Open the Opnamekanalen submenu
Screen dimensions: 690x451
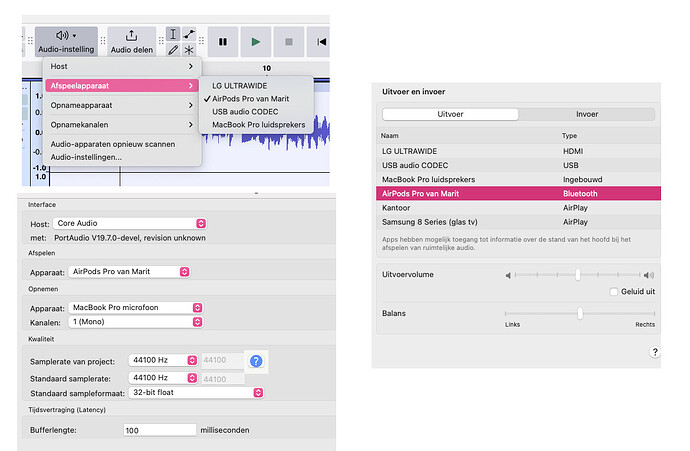[122, 125]
